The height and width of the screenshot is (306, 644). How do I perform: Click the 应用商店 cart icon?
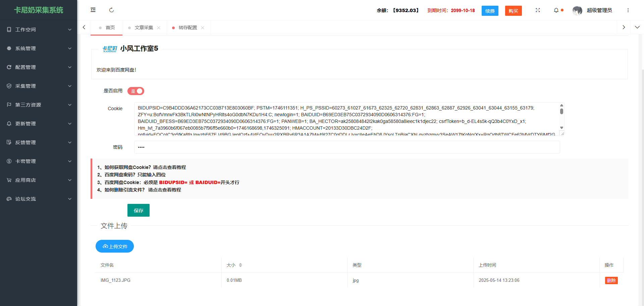pos(9,180)
